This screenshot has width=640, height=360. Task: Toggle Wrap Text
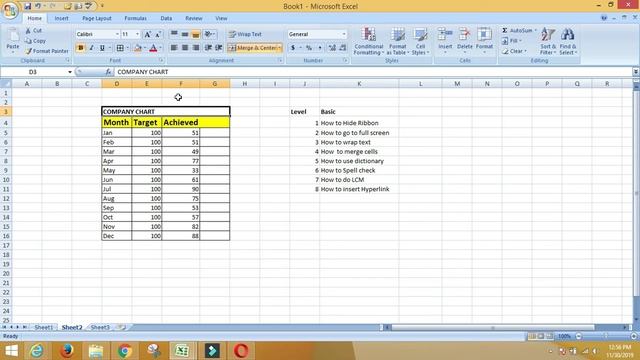pos(245,34)
